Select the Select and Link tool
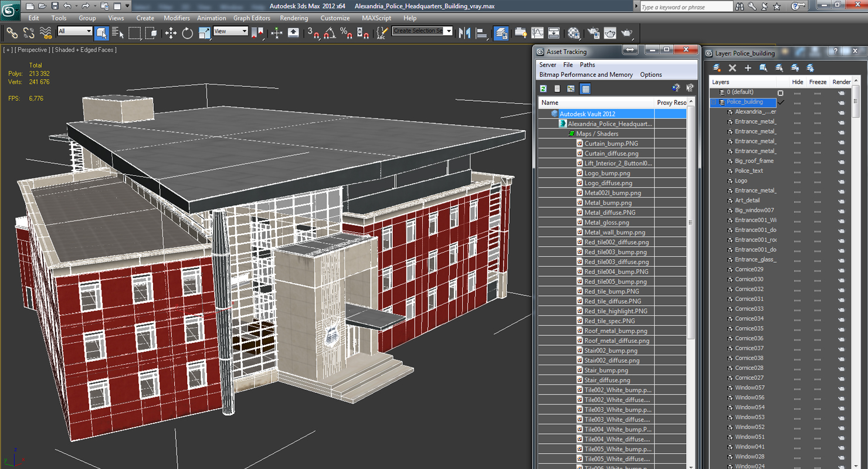 coord(12,33)
